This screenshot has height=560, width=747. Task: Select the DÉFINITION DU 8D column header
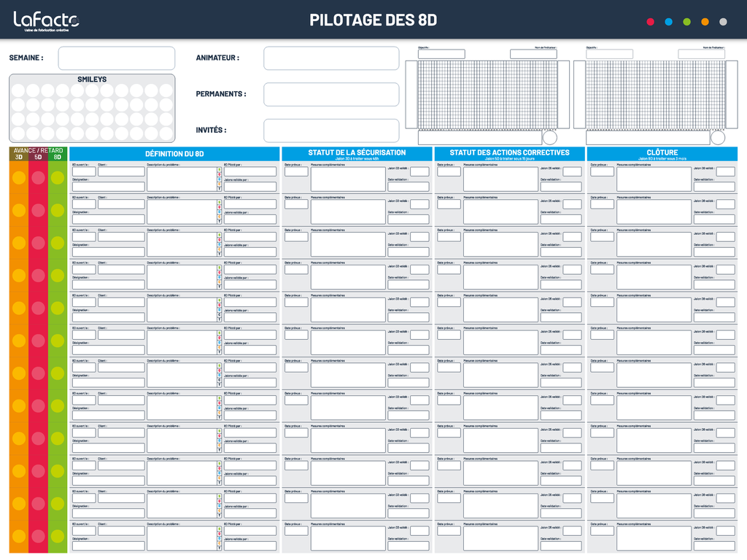pos(174,154)
